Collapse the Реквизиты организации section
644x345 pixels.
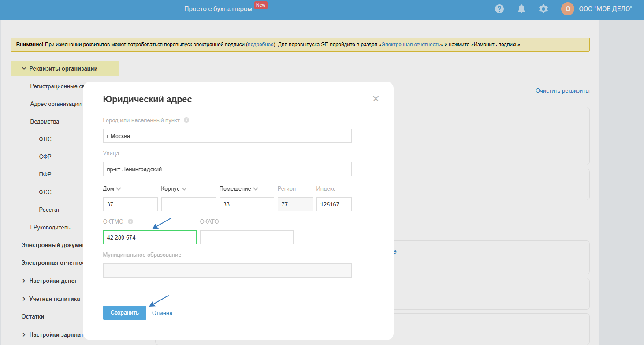click(x=65, y=68)
